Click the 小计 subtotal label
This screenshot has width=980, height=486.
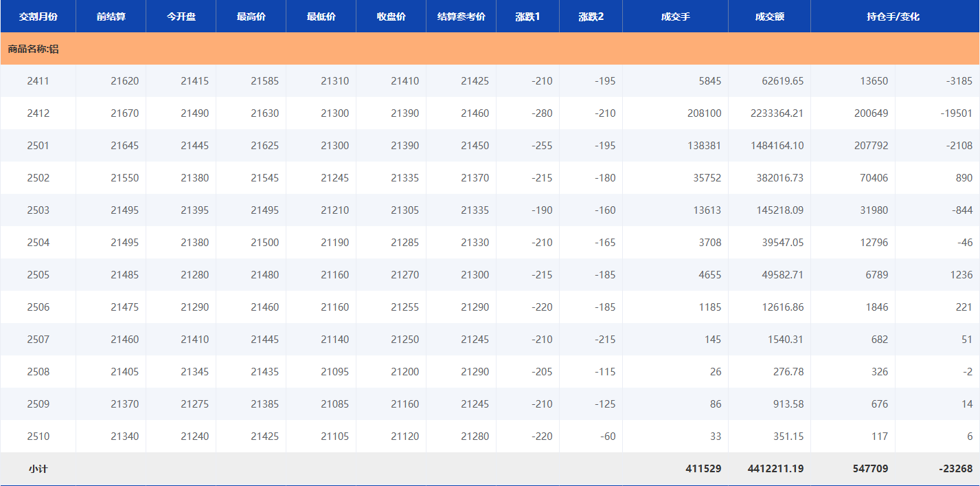(x=38, y=469)
